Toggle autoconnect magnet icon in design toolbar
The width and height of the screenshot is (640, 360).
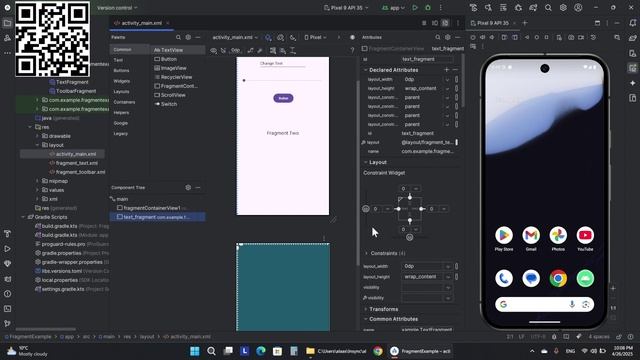[x=223, y=51]
